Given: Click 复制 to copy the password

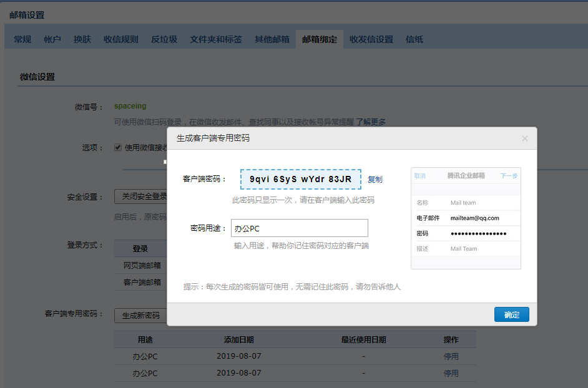Looking at the screenshot, I should (x=375, y=180).
